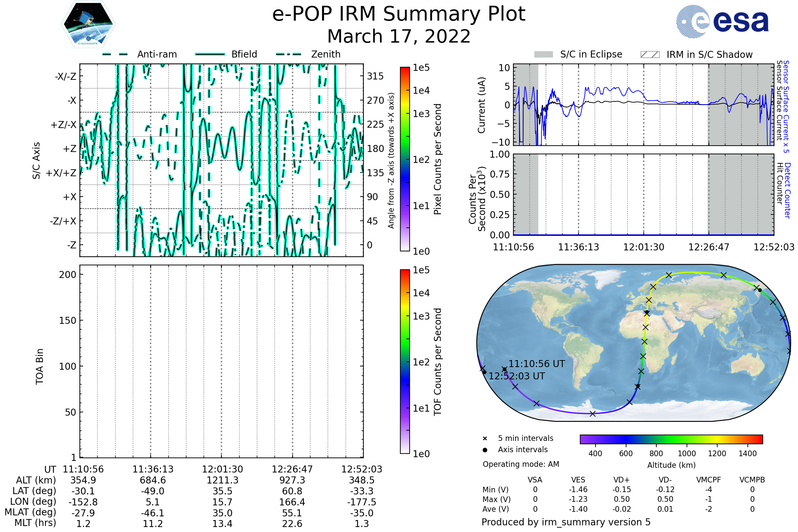
Task: Click the 5 min intervals cross marker
Action: pos(485,439)
